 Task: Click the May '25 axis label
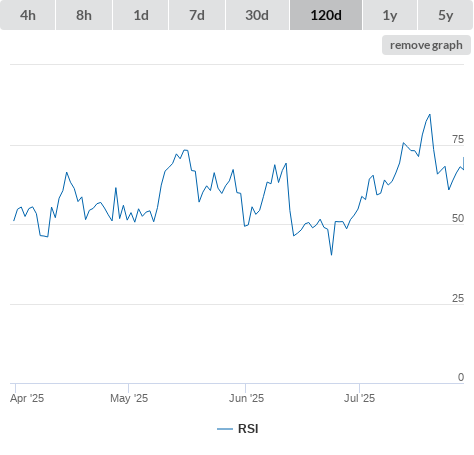coord(129,398)
